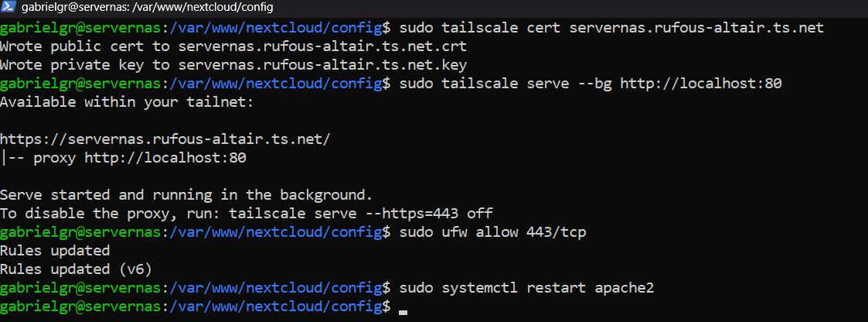Click 'Serve started and running' message
The width and height of the screenshot is (868, 322).
click(186, 194)
